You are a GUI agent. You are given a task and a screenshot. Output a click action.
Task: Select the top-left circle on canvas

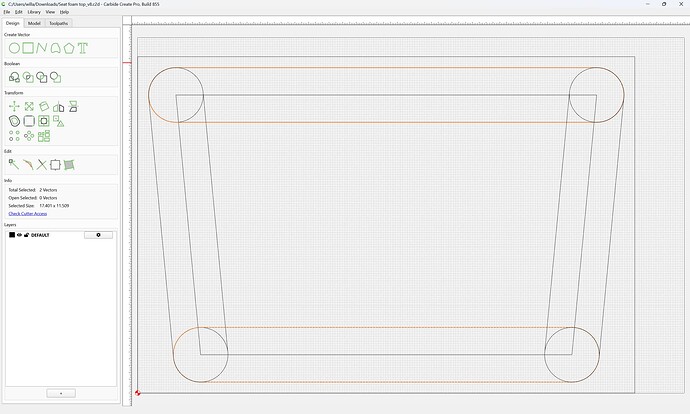[176, 95]
